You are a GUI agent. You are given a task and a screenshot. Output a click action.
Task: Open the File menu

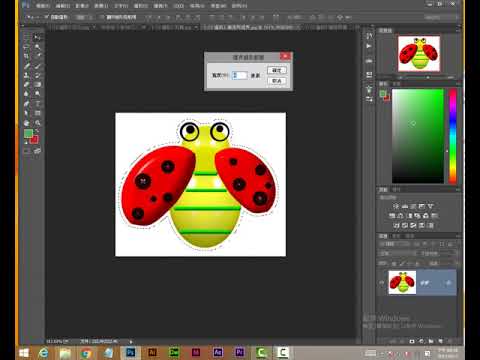(43, 6)
